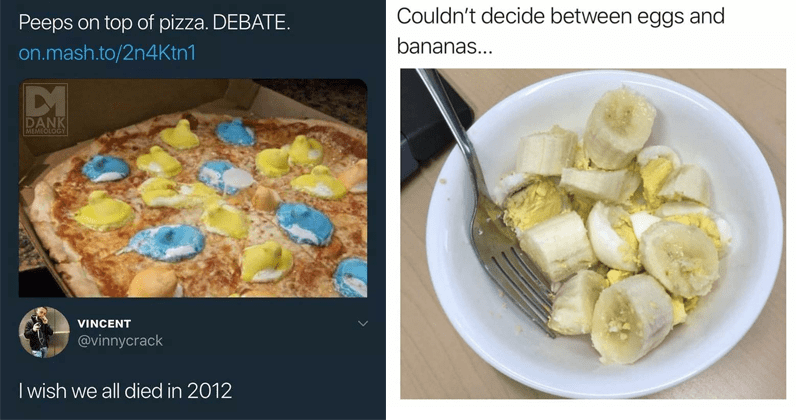The height and width of the screenshot is (420, 800).
Task: Expand the tweet options chevron
Action: pos(363,324)
